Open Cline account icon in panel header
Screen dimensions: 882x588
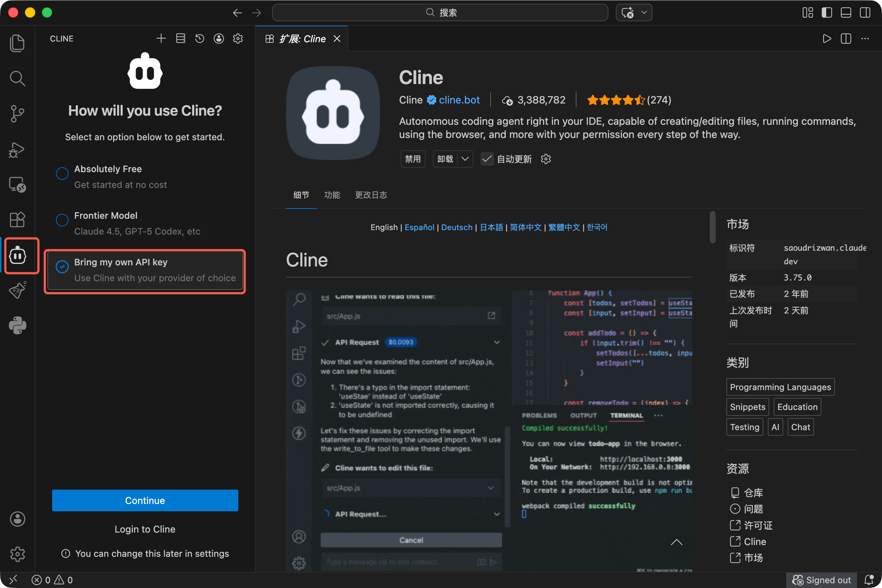tap(219, 39)
